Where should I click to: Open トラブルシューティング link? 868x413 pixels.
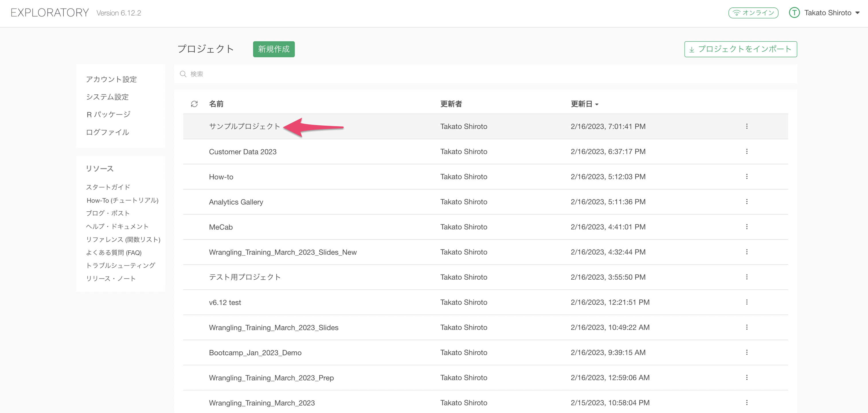[x=120, y=265]
